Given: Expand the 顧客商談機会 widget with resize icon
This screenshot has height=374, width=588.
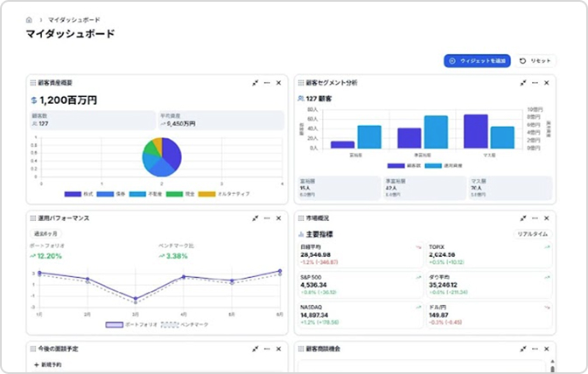Looking at the screenshot, I should pyautogui.click(x=523, y=349).
